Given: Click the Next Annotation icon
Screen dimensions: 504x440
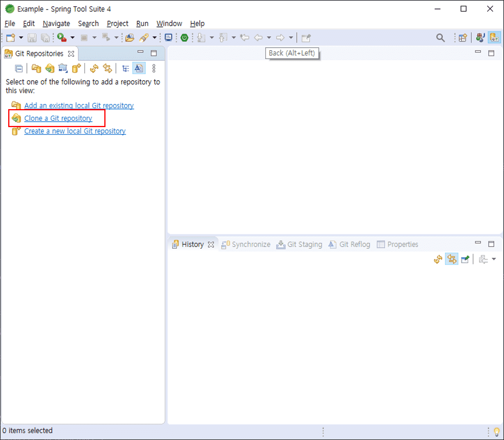Looking at the screenshot, I should pyautogui.click(x=201, y=38).
